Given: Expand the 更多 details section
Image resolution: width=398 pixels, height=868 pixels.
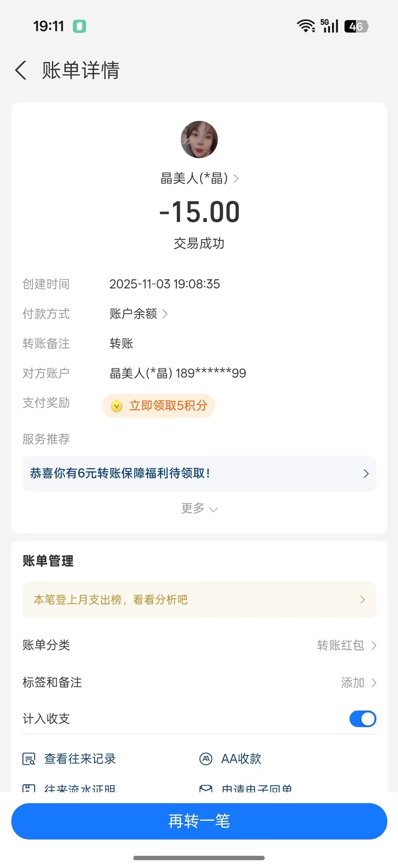Looking at the screenshot, I should coord(199,508).
